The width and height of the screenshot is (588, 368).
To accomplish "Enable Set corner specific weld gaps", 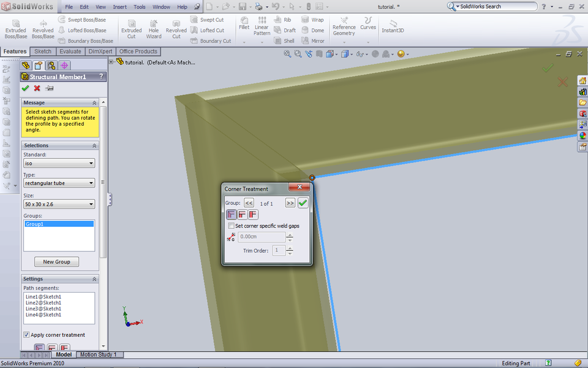I will click(232, 226).
